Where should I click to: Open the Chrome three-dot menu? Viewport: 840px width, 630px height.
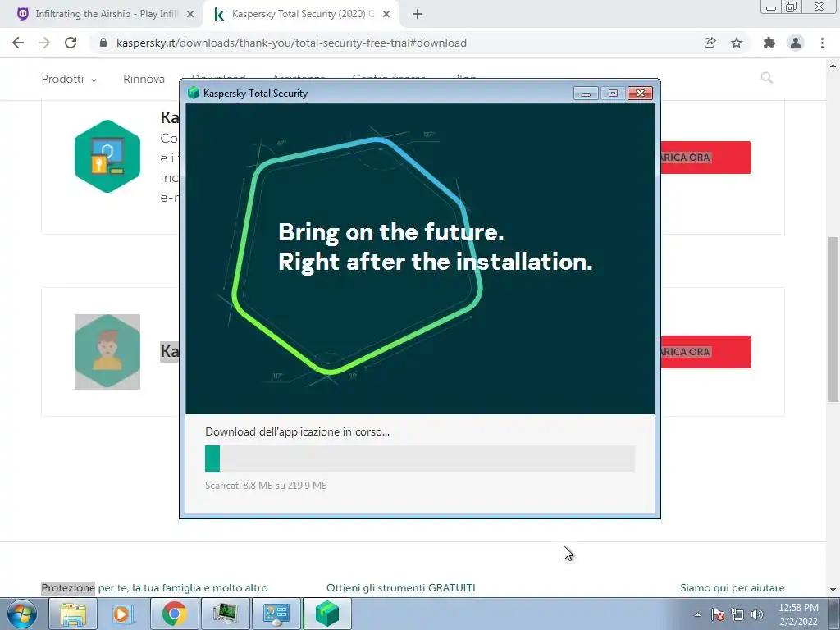click(x=822, y=43)
